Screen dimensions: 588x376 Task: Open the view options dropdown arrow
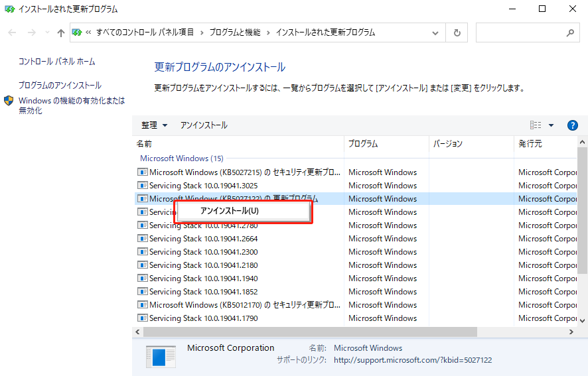click(551, 125)
